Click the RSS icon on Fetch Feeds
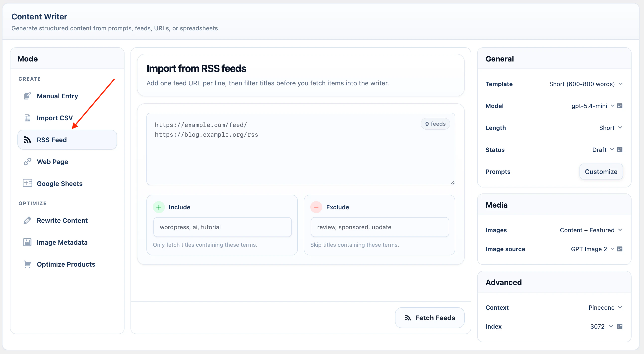644x354 pixels. 408,317
